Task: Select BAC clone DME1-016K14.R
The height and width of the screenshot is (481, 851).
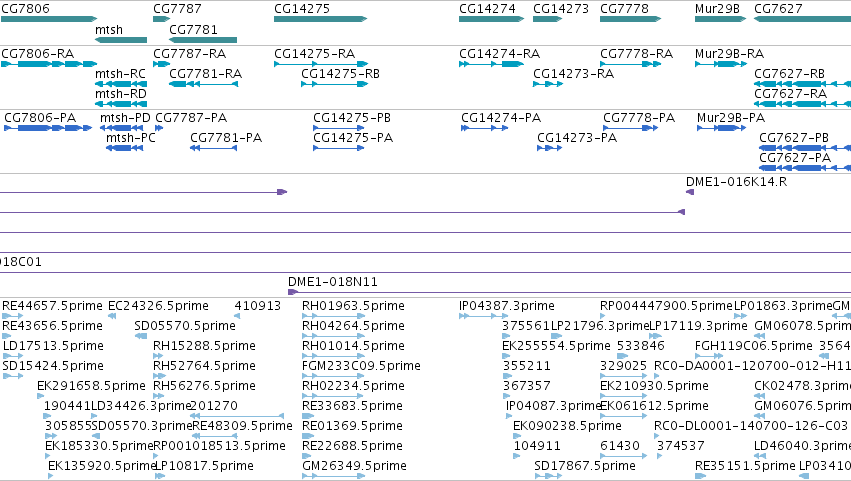Action: [736, 182]
